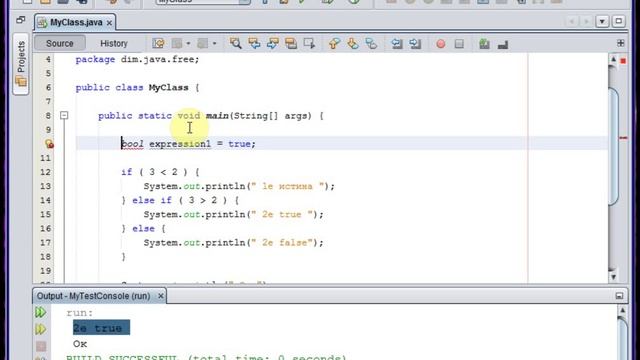
Task: Click the first greyed-out toolbar icon
Action: pos(177,43)
